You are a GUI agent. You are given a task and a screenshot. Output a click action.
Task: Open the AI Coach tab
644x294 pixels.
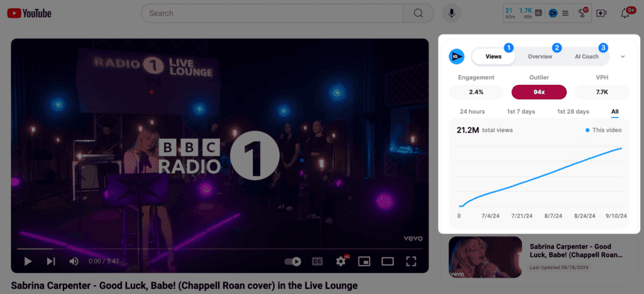tap(587, 57)
